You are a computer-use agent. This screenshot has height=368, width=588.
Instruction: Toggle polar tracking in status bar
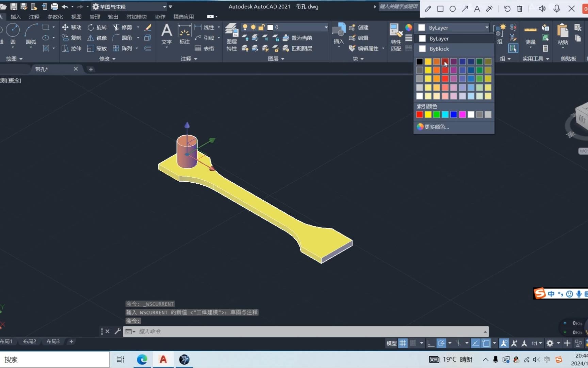(x=441, y=343)
